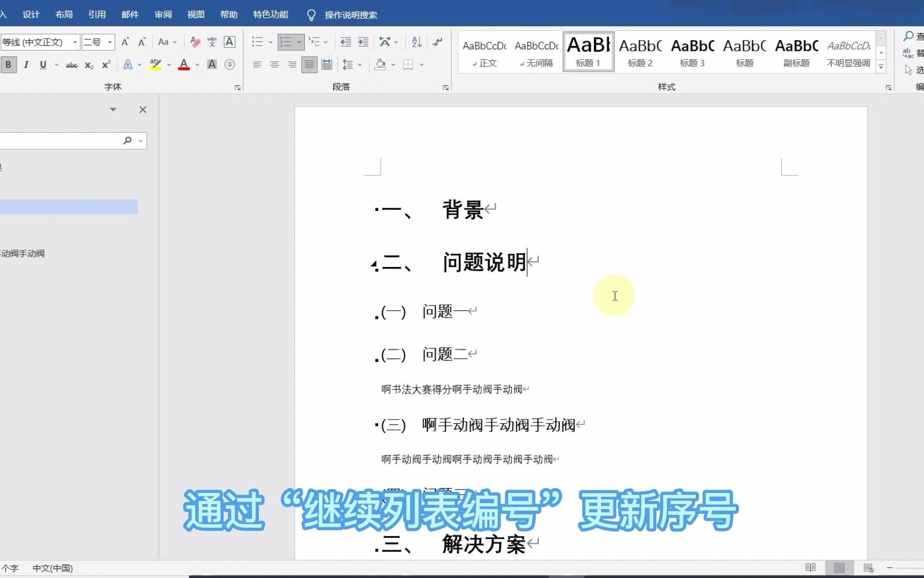The image size is (924, 578).
Task: Open the 设计 tab
Action: (31, 14)
